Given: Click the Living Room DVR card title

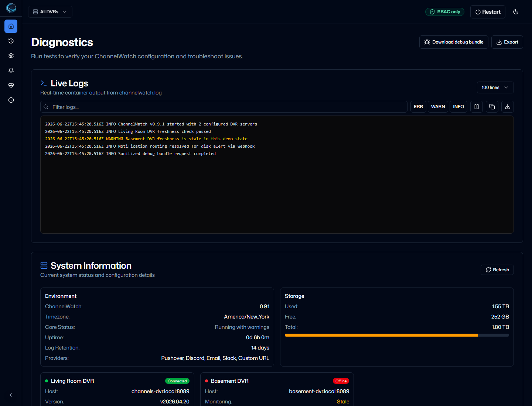Looking at the screenshot, I should [x=72, y=381].
